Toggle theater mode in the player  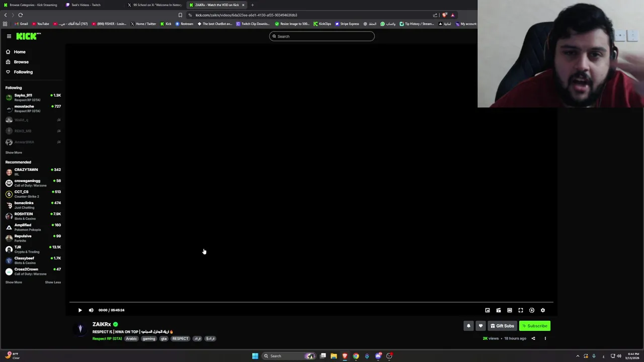pos(510,310)
